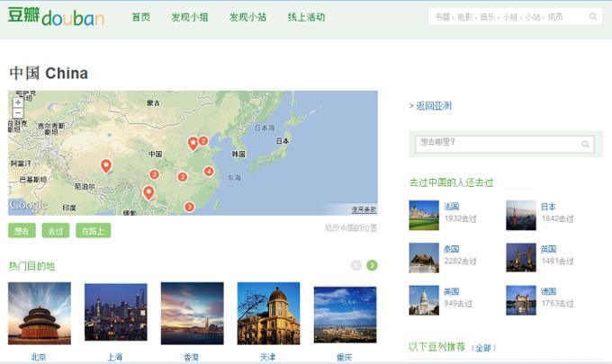The image size is (612, 364).
Task: Open the 首页 navigation item
Action: 140,17
